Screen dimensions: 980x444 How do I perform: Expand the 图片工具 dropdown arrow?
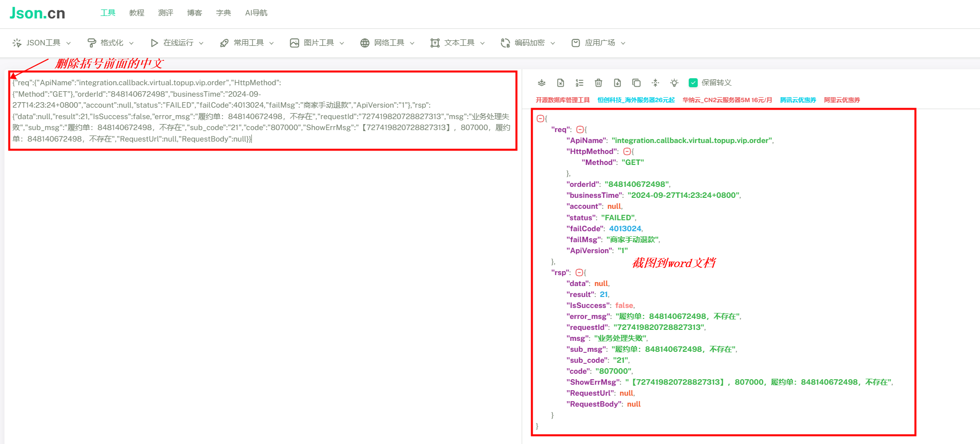coord(342,43)
